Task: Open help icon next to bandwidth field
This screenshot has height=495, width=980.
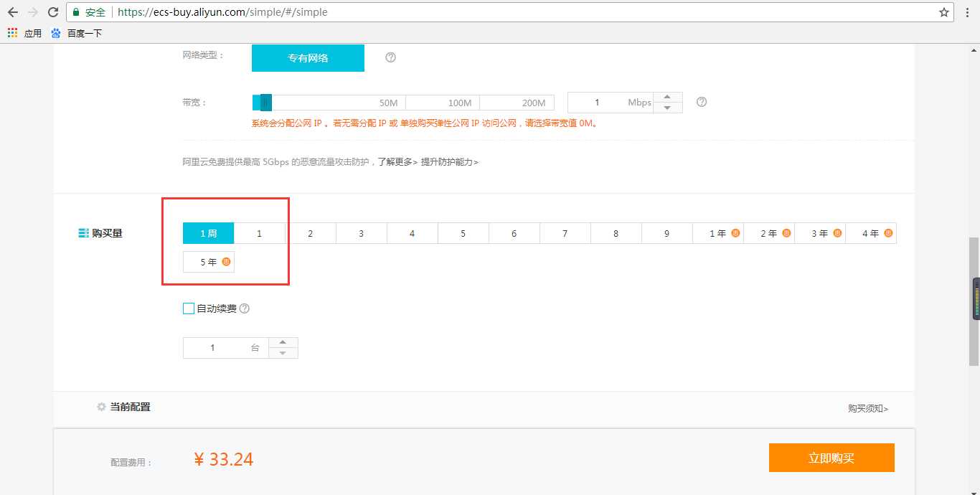Action: click(702, 102)
